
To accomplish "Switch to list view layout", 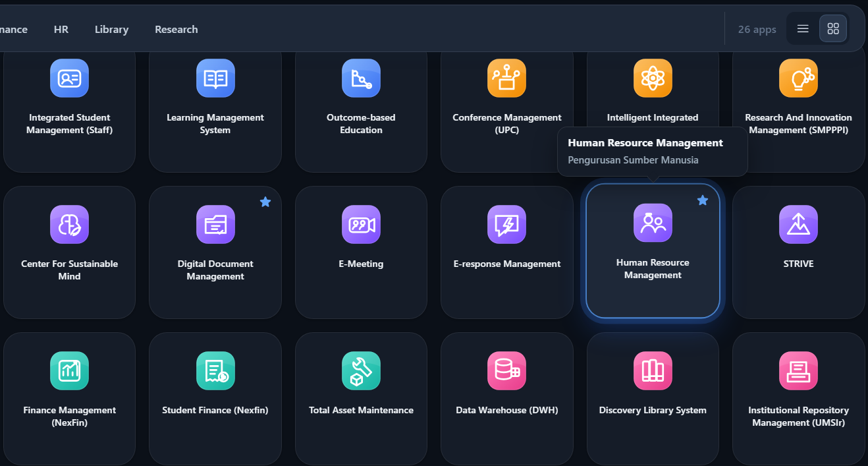I will (x=803, y=29).
